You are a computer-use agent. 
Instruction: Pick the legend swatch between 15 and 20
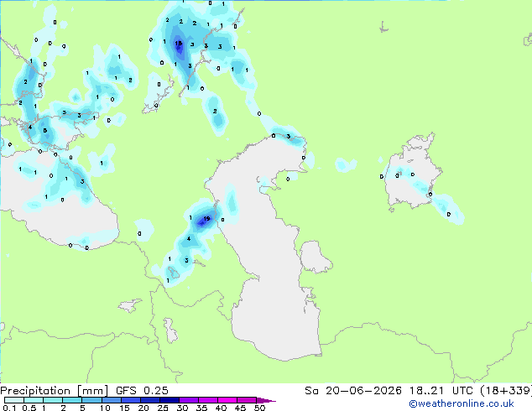click(x=131, y=400)
